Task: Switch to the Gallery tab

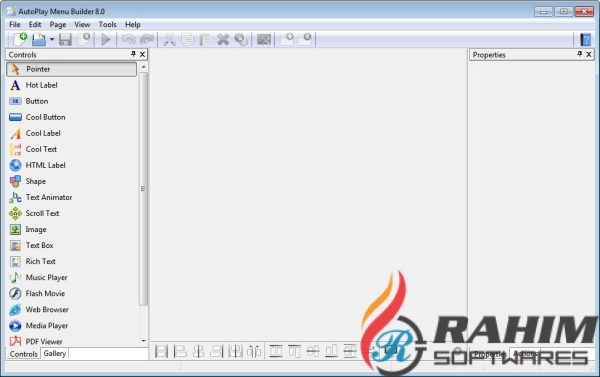Action: coord(55,353)
